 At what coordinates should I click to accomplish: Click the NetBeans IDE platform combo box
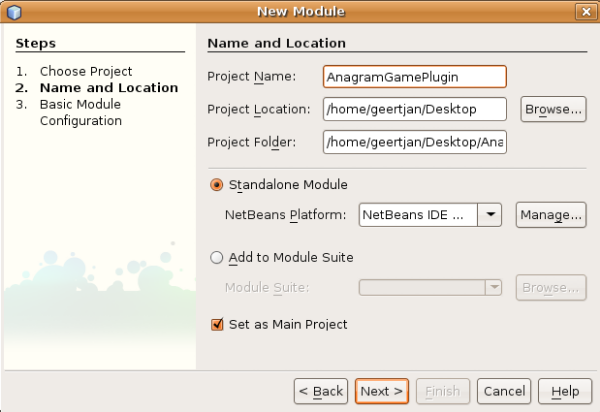click(x=430, y=215)
